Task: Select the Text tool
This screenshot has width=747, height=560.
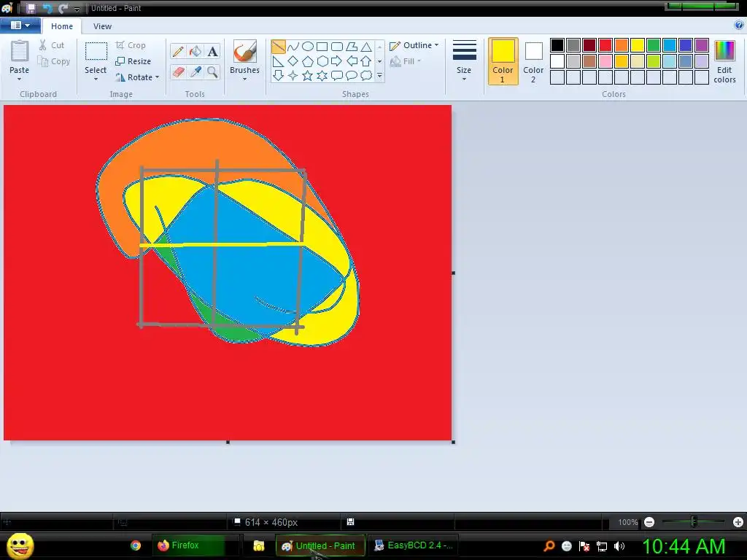Action: coord(212,52)
